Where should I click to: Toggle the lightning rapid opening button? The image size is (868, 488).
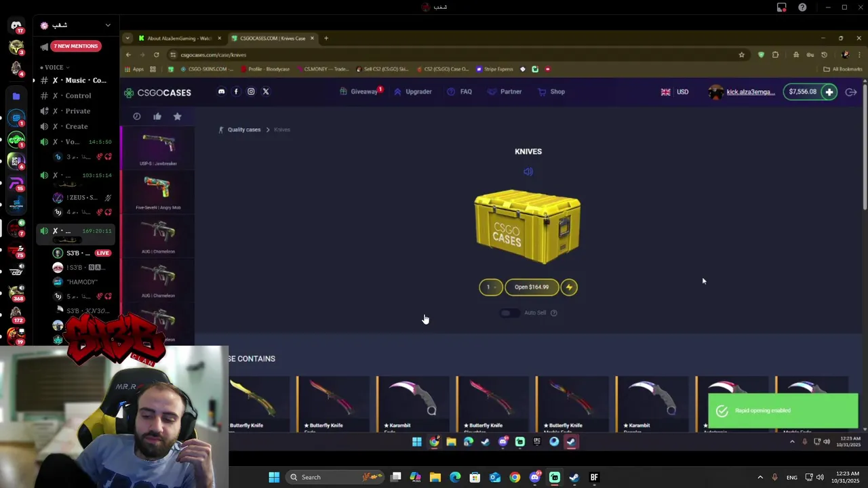(x=569, y=287)
